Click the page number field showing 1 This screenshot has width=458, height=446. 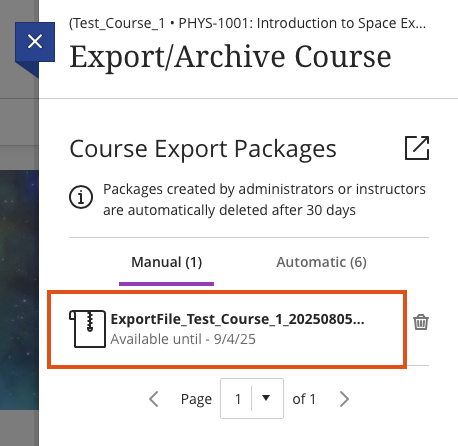click(x=252, y=398)
